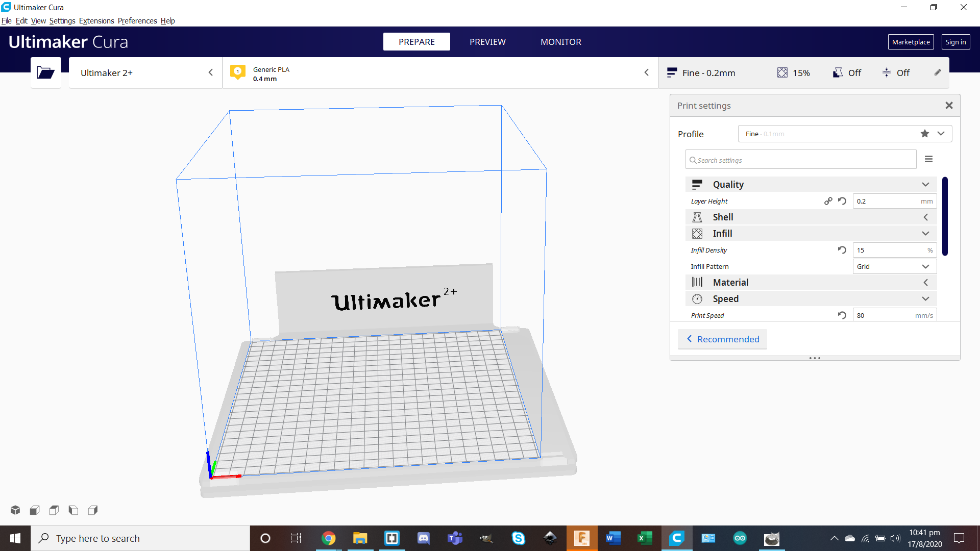Click the Fine - 0.2mm profile summary
980x551 pixels.
coord(701,73)
